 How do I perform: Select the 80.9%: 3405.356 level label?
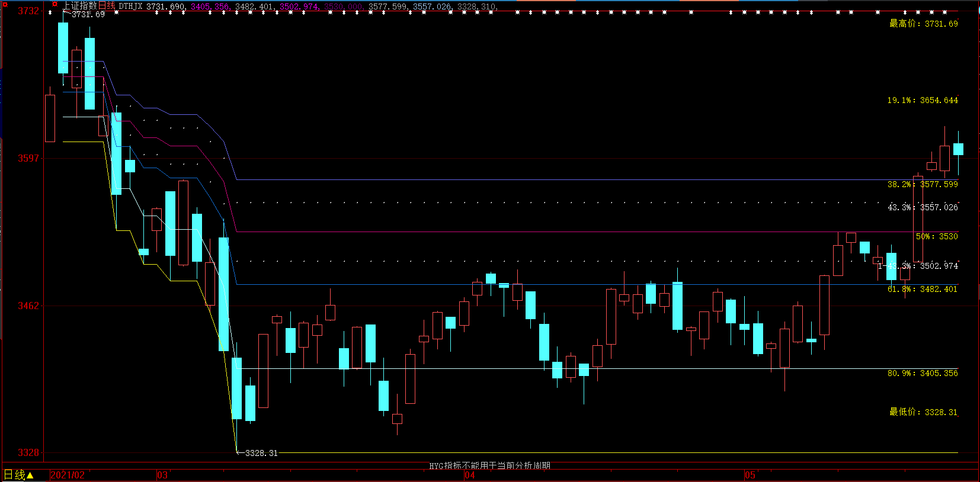(x=923, y=373)
